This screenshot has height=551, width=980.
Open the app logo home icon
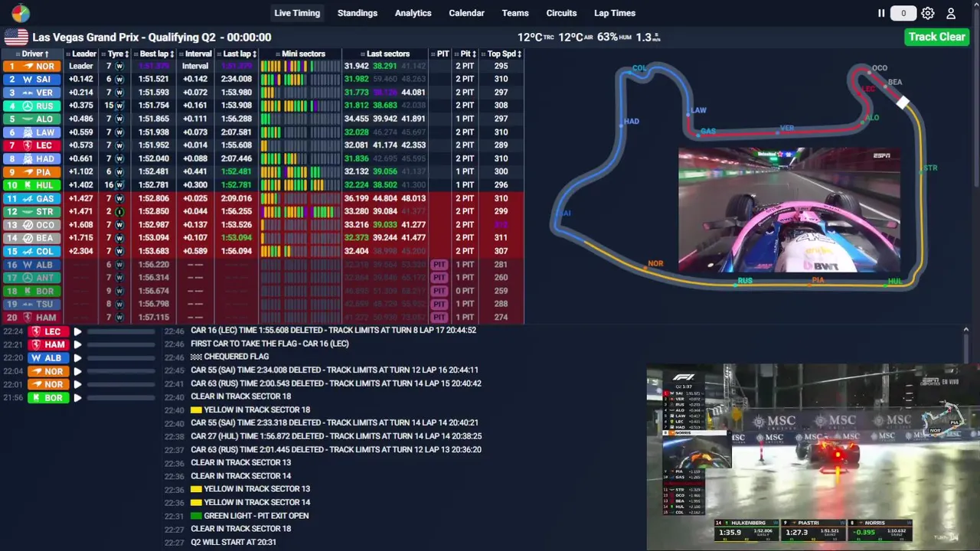click(21, 13)
